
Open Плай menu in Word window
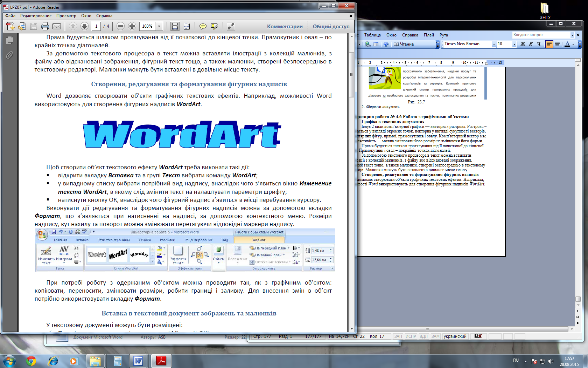coord(429,35)
